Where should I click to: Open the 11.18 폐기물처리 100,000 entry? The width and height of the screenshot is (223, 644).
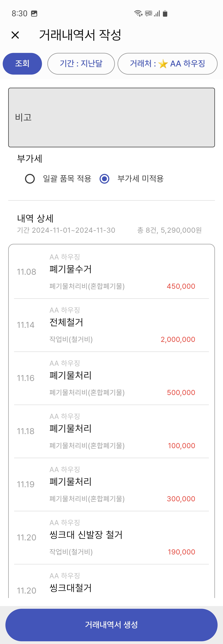pyautogui.click(x=111, y=431)
